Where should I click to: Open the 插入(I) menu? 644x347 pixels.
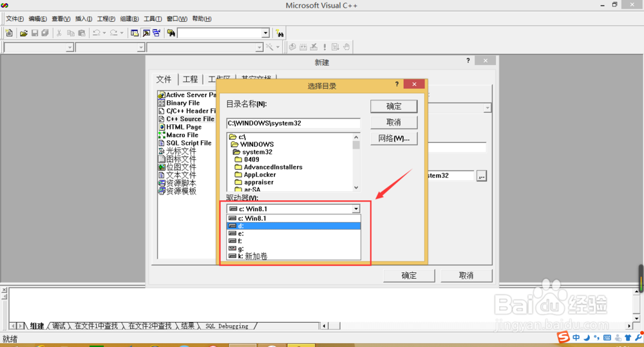pyautogui.click(x=83, y=19)
